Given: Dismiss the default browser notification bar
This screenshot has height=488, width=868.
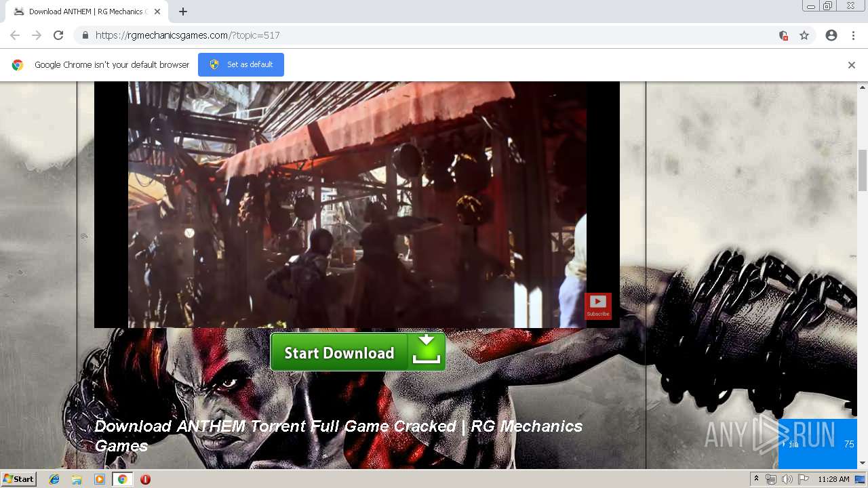Looking at the screenshot, I should coord(851,65).
